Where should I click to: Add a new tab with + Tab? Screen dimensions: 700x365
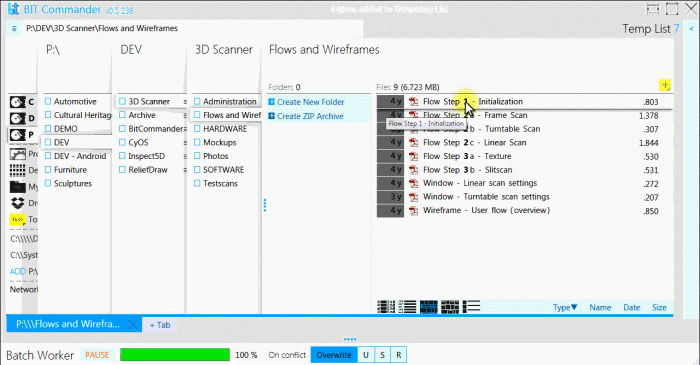point(160,325)
